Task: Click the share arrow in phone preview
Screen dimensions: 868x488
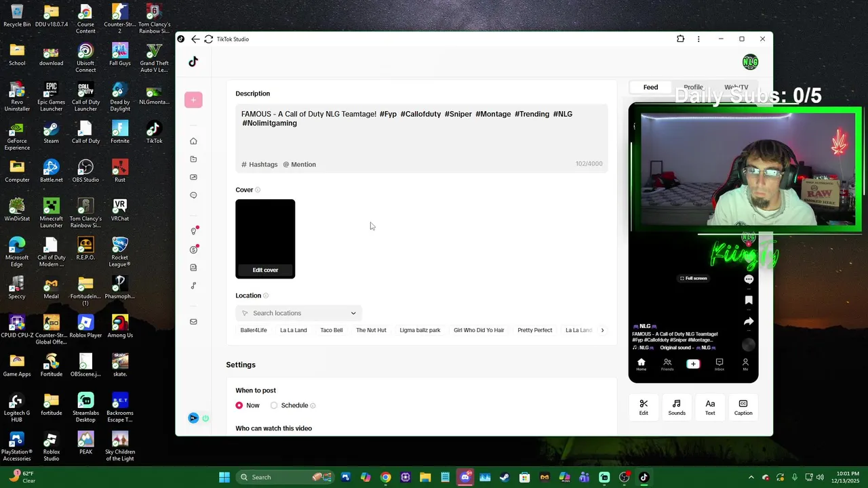Action: click(749, 321)
